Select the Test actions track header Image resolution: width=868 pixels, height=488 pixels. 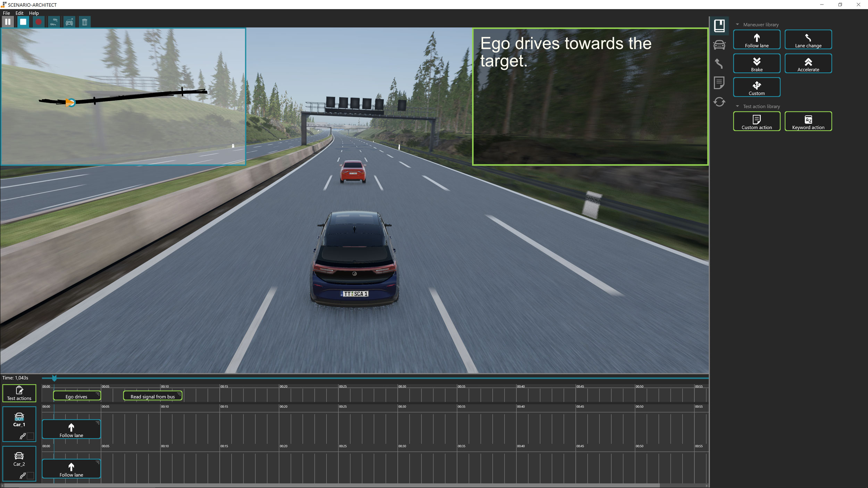(x=19, y=393)
